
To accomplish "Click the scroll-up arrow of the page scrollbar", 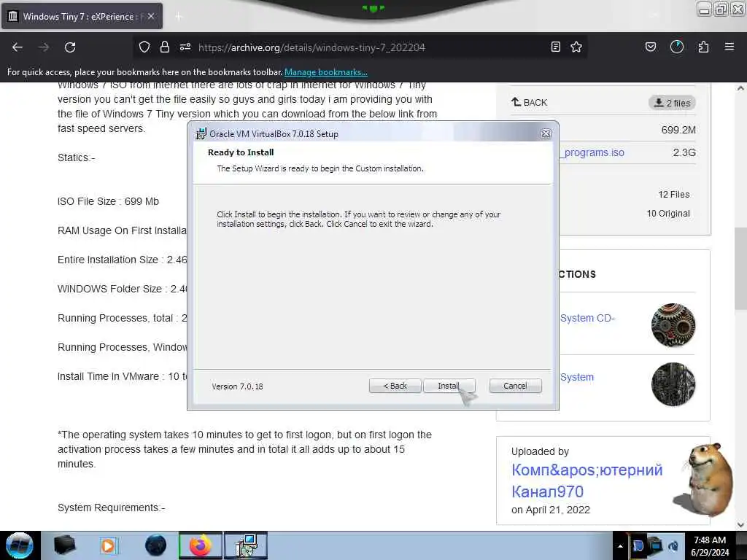I will (x=740, y=88).
